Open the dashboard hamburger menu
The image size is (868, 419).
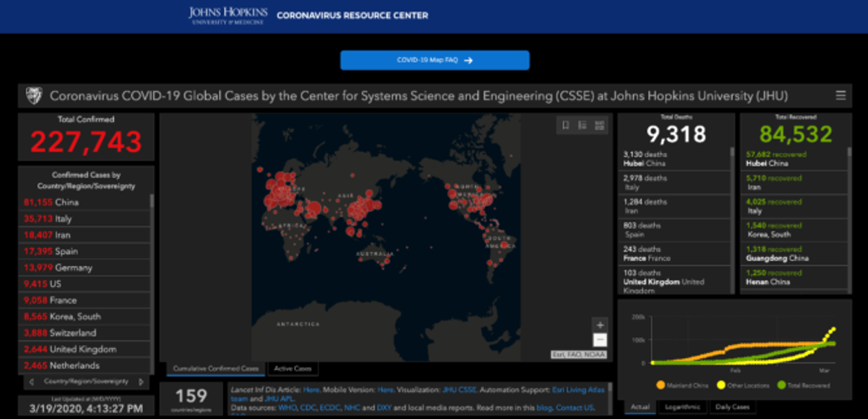(841, 96)
